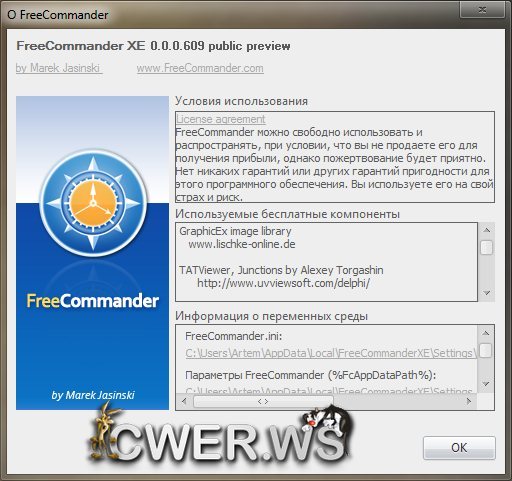Click the environment variables vertical scrollbar thumb

click(486, 350)
